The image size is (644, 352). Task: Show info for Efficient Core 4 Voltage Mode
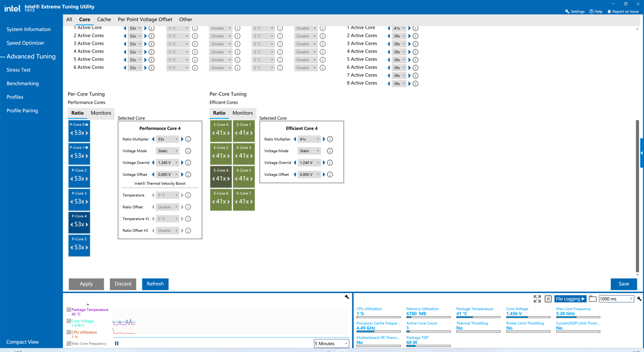tap(330, 151)
